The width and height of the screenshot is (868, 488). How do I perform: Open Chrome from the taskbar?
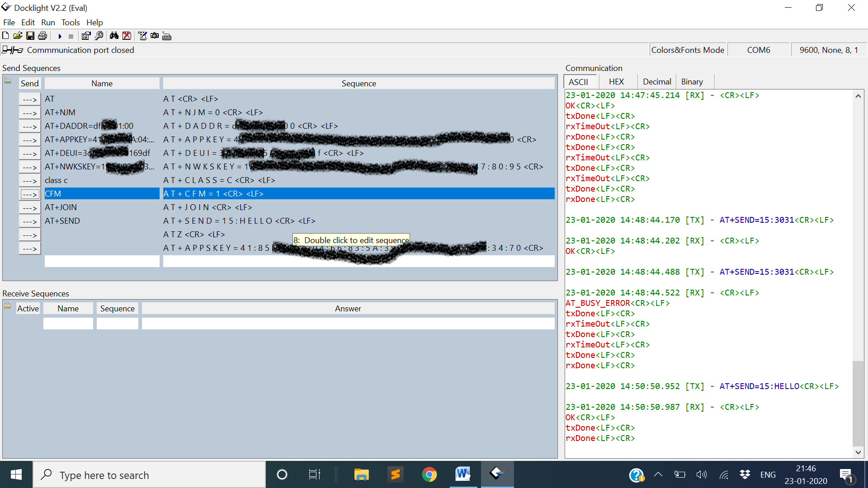(429, 474)
